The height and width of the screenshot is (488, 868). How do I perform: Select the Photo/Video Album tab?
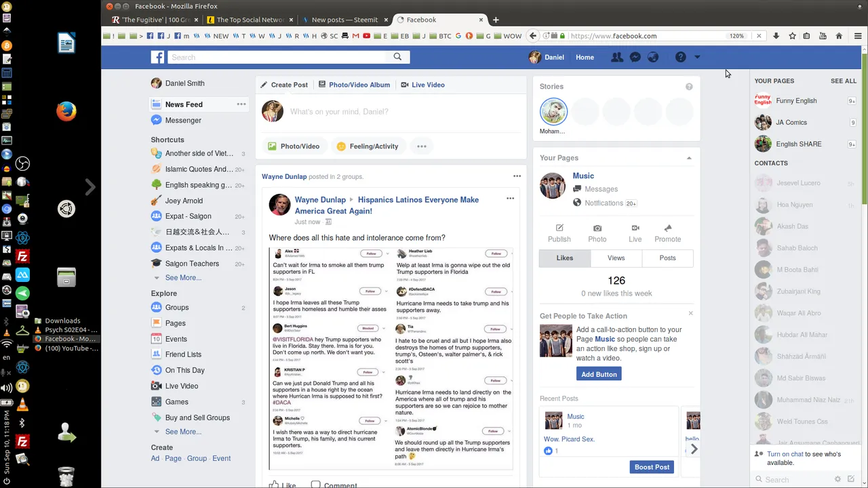[354, 85]
